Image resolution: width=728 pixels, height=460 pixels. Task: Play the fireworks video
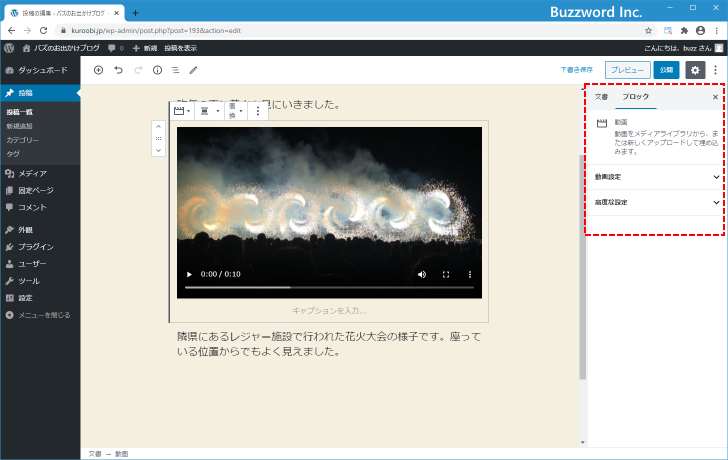click(189, 274)
